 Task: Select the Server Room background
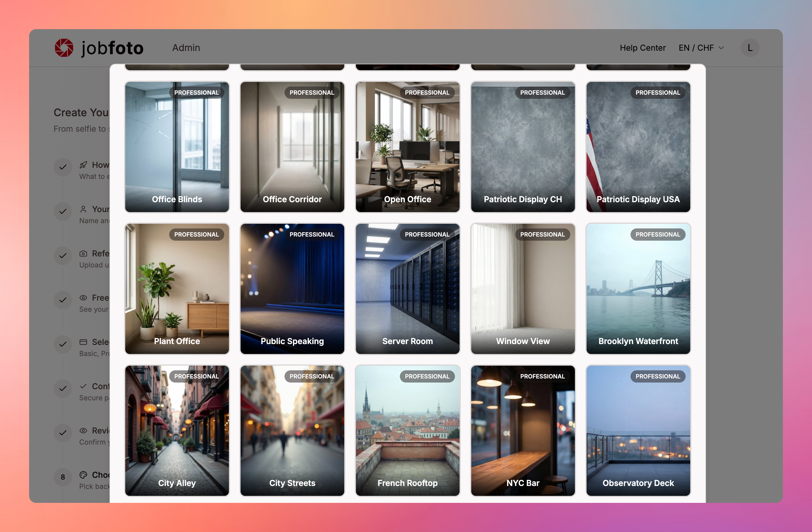pos(408,289)
